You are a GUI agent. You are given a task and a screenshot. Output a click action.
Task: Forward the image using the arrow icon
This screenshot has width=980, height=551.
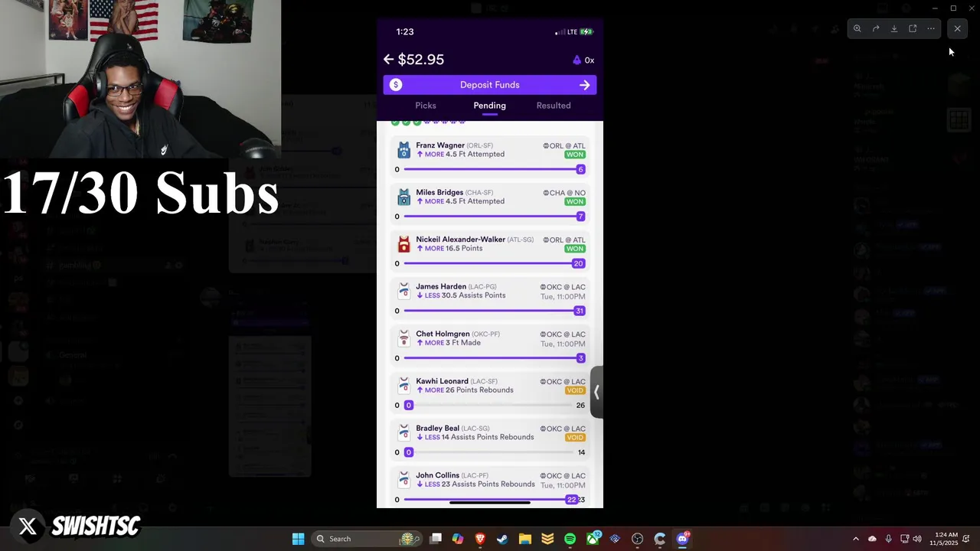(x=876, y=28)
